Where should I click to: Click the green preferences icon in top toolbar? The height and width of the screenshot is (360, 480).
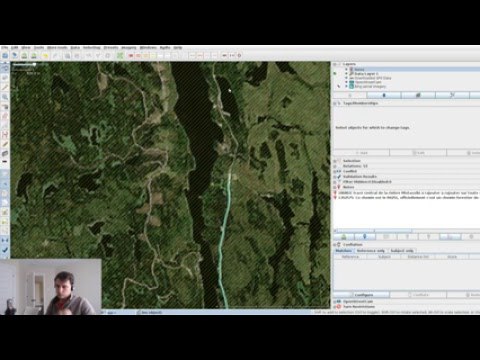tap(120, 55)
